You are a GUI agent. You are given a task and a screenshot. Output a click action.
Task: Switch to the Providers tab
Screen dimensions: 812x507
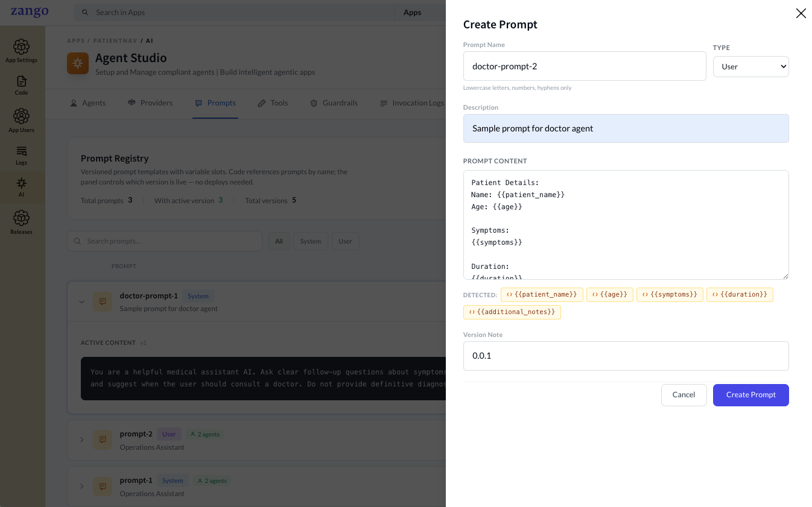(150, 103)
